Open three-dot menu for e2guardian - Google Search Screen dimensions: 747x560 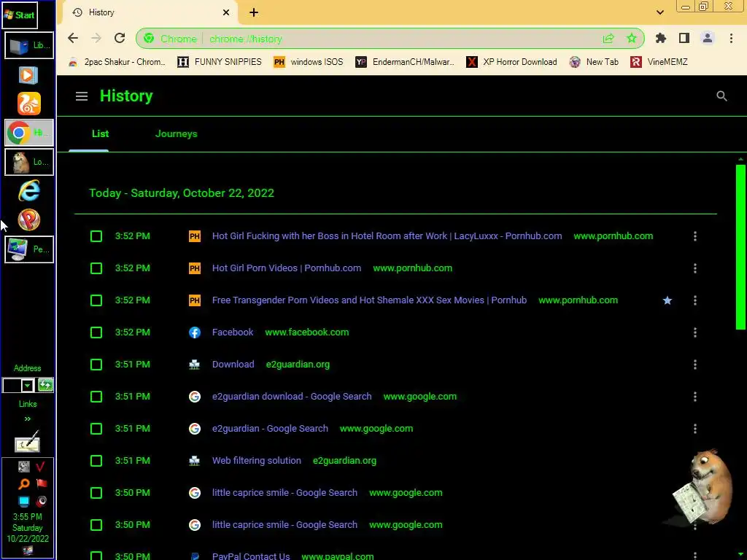coord(695,429)
